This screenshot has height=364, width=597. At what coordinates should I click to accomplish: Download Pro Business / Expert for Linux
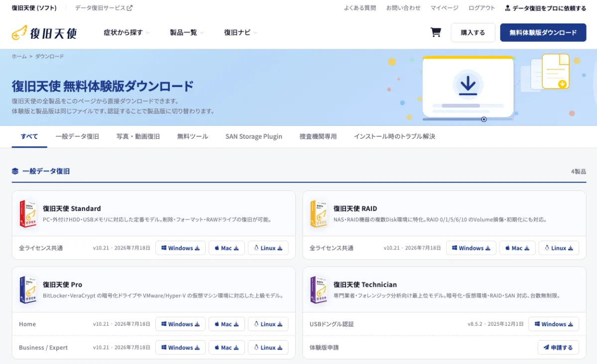tap(268, 348)
